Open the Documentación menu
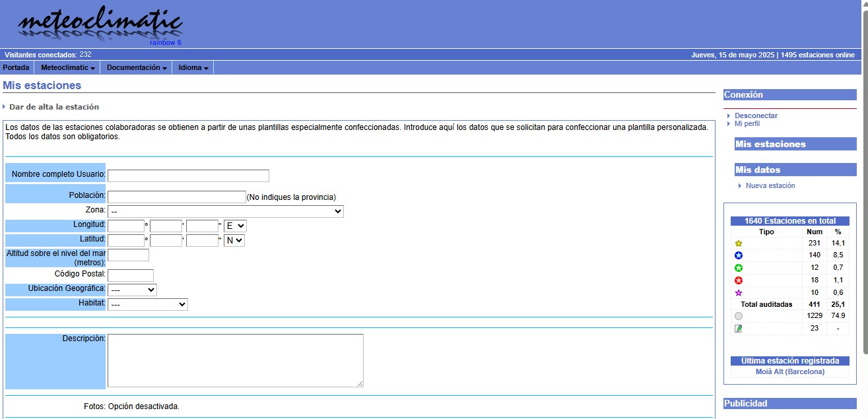The image size is (868, 419). 137,68
